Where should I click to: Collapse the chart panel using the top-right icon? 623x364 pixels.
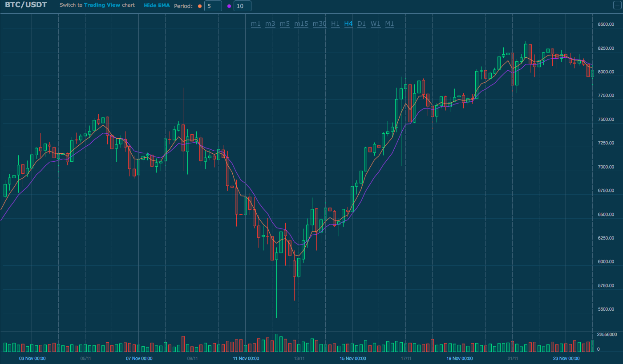pyautogui.click(x=618, y=6)
